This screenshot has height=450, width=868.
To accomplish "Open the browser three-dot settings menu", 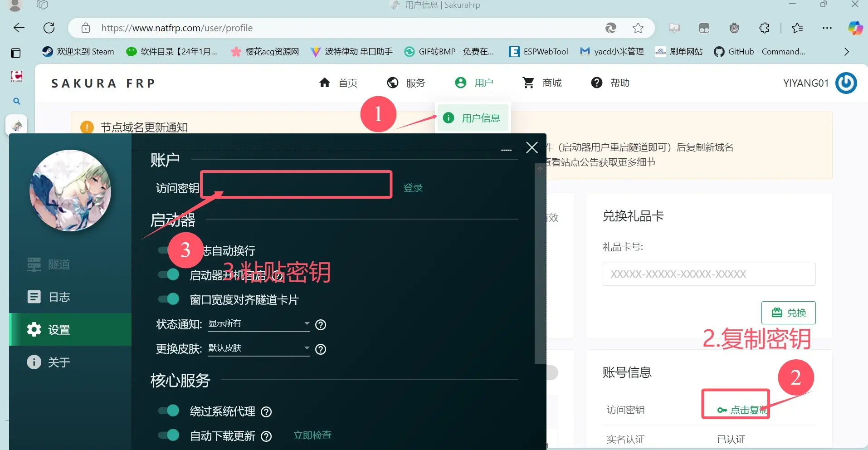I will [827, 28].
